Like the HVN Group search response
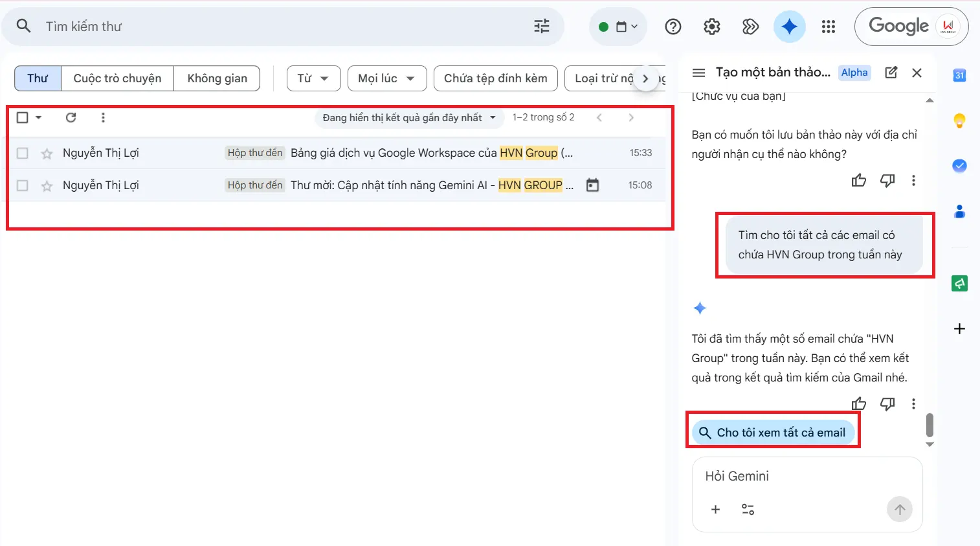980x546 pixels. coord(859,404)
